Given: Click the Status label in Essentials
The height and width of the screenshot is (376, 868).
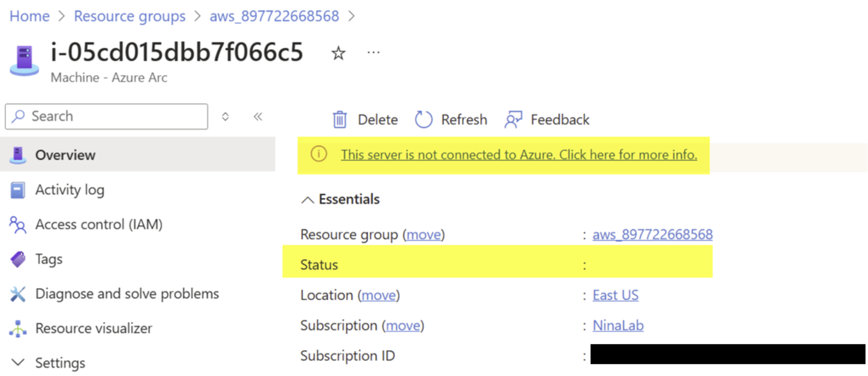Looking at the screenshot, I should 319,265.
